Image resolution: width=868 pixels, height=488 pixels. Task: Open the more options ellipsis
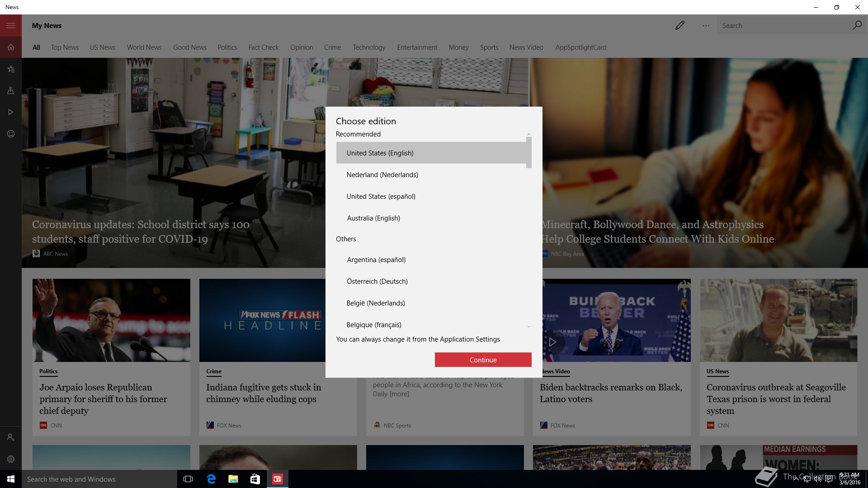click(706, 26)
